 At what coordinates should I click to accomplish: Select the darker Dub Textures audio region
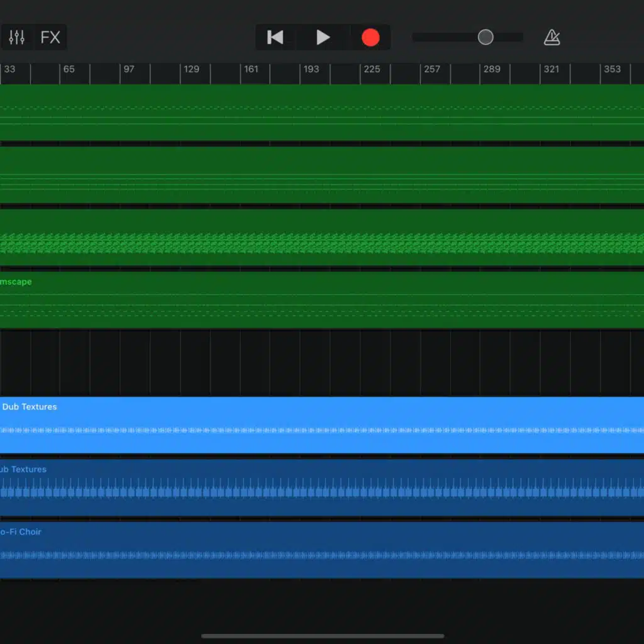point(322,487)
